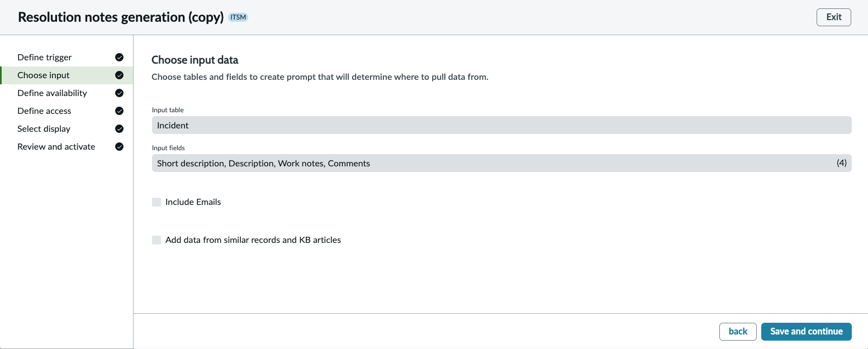This screenshot has height=349, width=868.
Task: Click the checkmark icon beside Define availability
Action: (119, 93)
